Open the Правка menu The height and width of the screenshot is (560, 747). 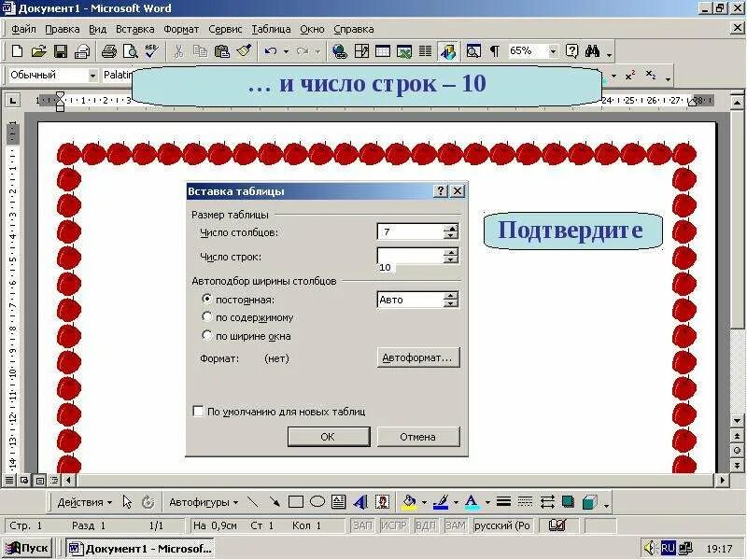[62, 29]
